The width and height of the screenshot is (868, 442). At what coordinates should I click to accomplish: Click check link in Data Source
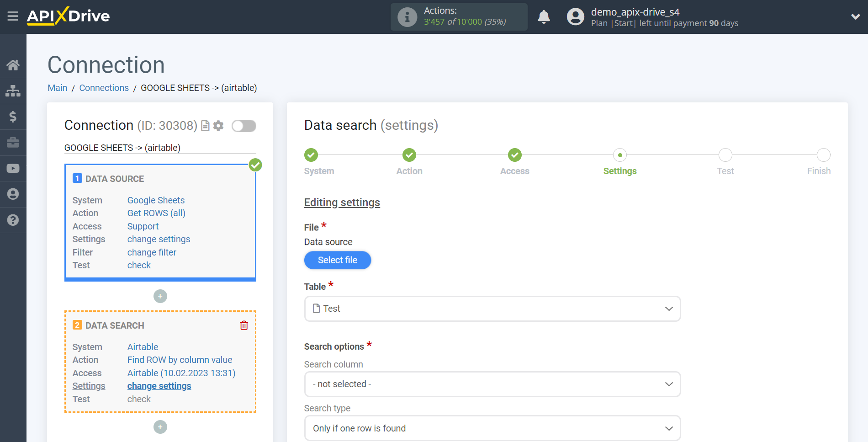coord(139,265)
